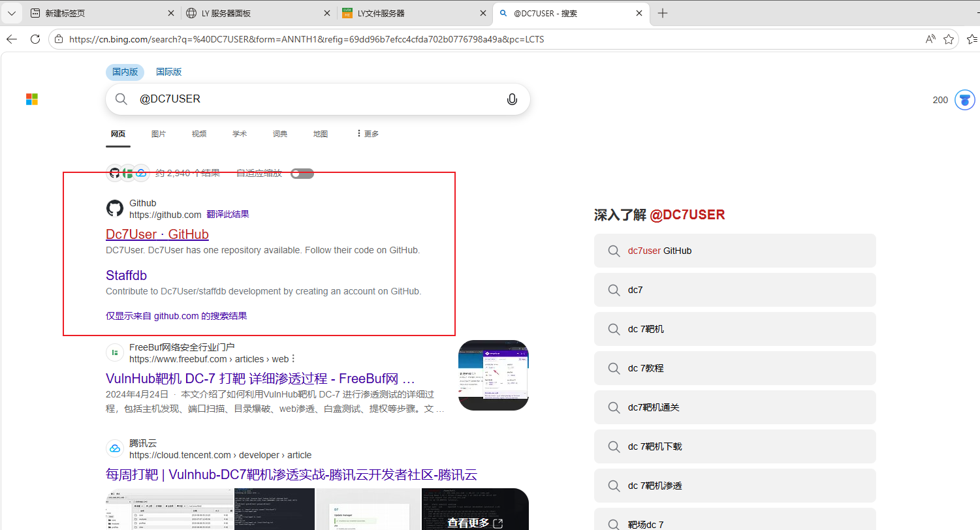The width and height of the screenshot is (980, 530).
Task: Click the browser address bar URL
Action: coord(306,39)
